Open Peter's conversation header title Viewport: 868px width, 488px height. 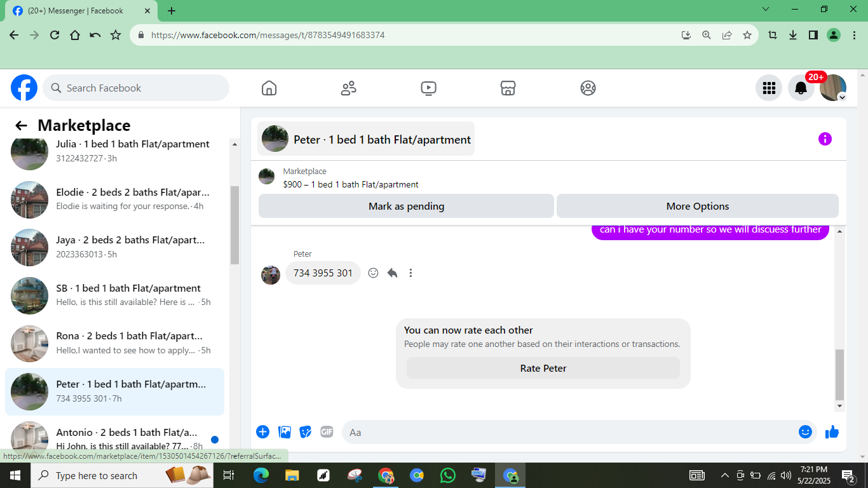click(366, 139)
